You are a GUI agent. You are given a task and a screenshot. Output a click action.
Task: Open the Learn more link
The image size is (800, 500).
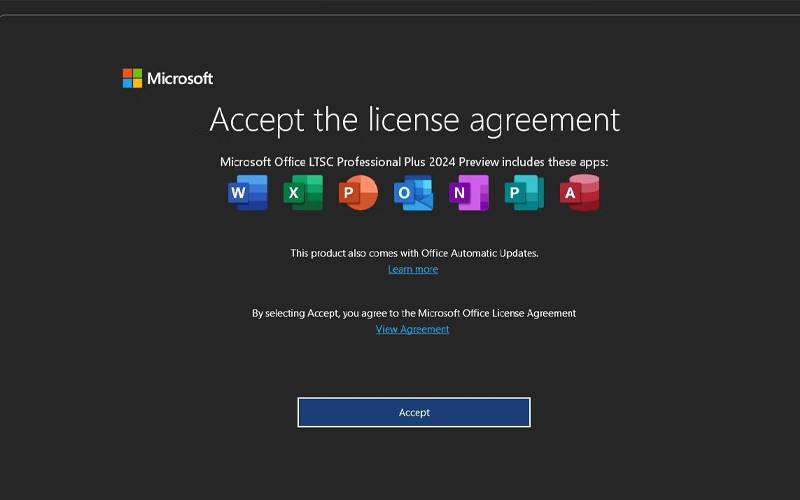point(413,269)
